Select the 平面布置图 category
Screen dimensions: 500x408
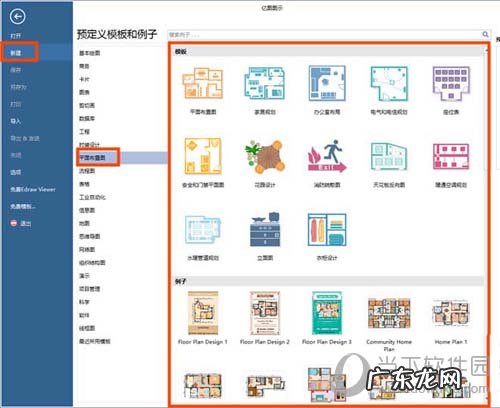[x=92, y=158]
